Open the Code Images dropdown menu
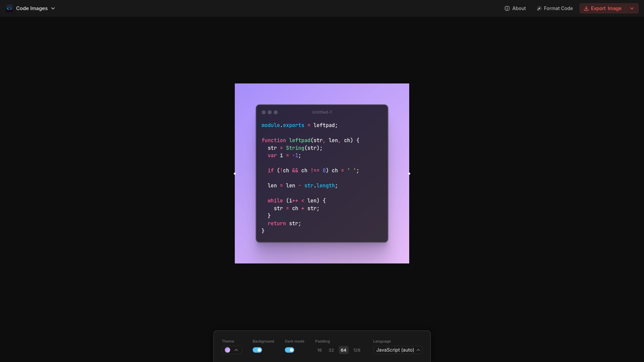Screen dimensions: 644x362 (35, 8)
